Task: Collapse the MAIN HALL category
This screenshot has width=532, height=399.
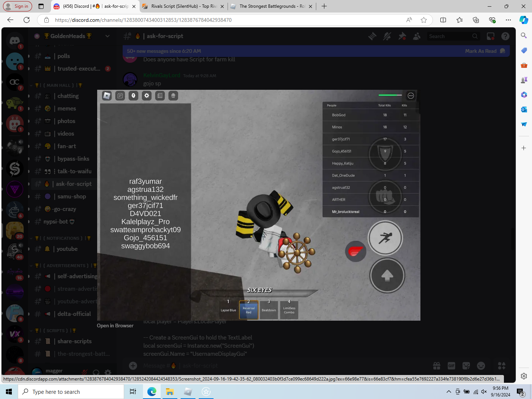Action: 58,85
